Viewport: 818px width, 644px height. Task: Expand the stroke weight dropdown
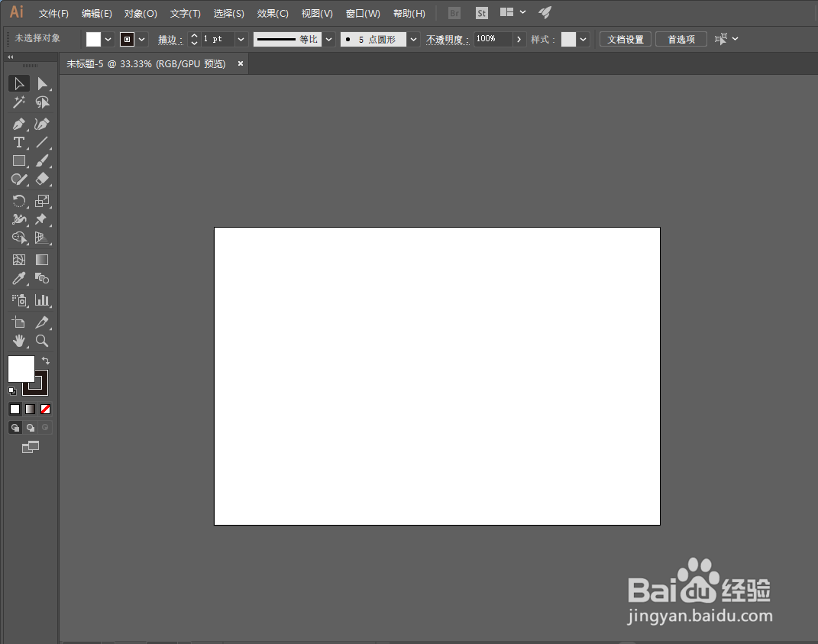[x=241, y=39]
